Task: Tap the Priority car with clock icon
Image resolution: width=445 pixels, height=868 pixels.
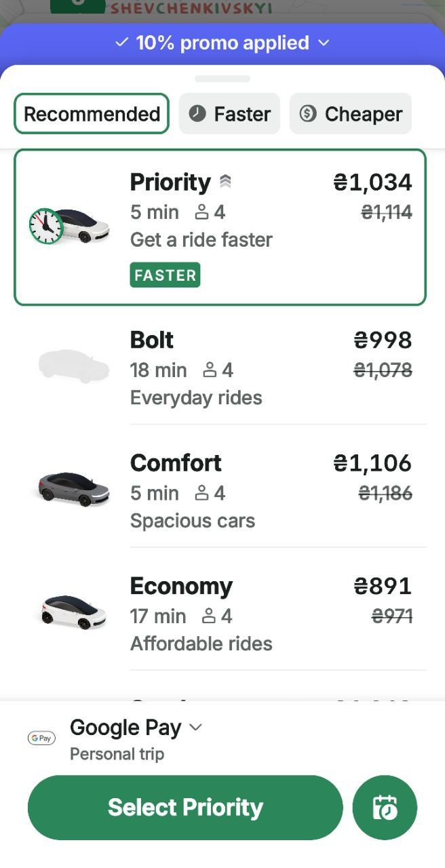Action: pos(69,226)
